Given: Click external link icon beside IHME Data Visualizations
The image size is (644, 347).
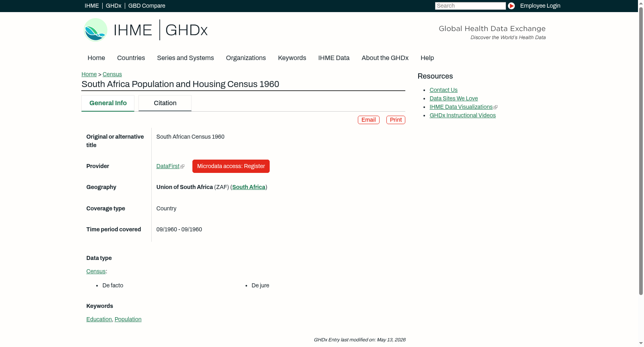Looking at the screenshot, I should click(495, 107).
